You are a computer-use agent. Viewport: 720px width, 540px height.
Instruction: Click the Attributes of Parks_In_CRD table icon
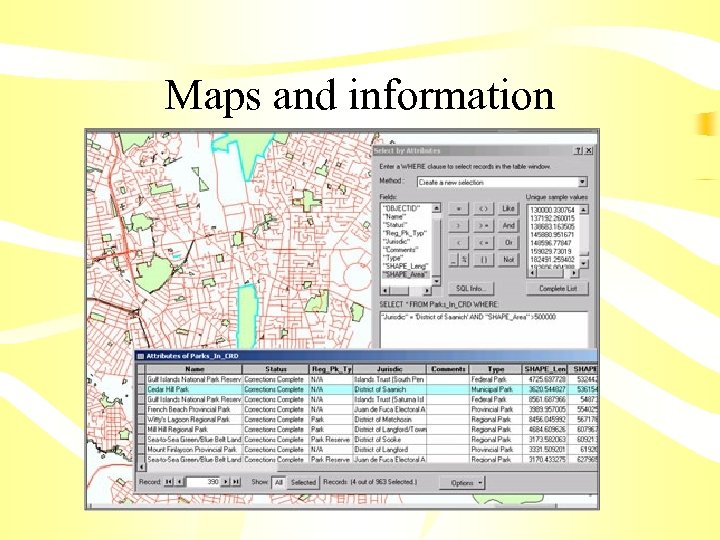pyautogui.click(x=141, y=356)
